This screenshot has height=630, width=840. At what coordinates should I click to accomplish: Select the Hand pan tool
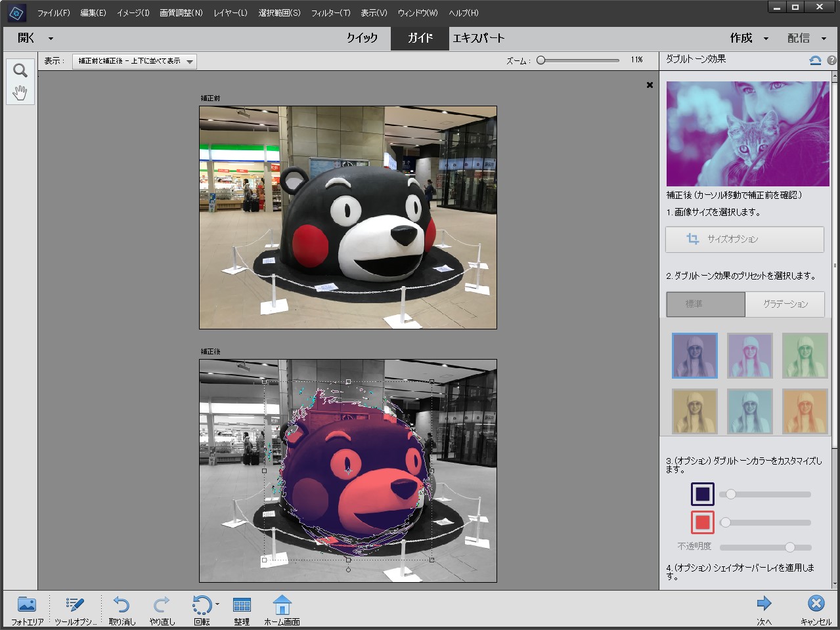pos(20,93)
